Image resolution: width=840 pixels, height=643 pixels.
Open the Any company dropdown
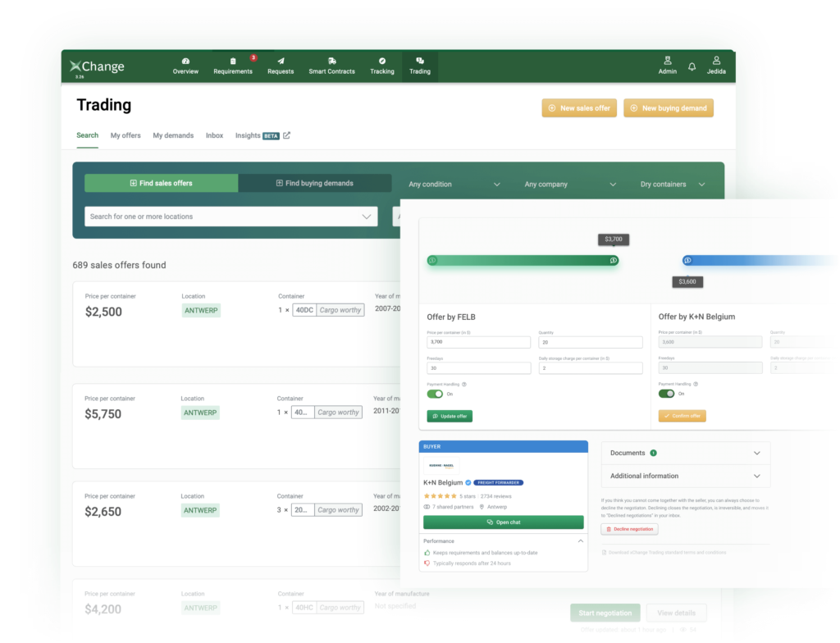(x=569, y=185)
